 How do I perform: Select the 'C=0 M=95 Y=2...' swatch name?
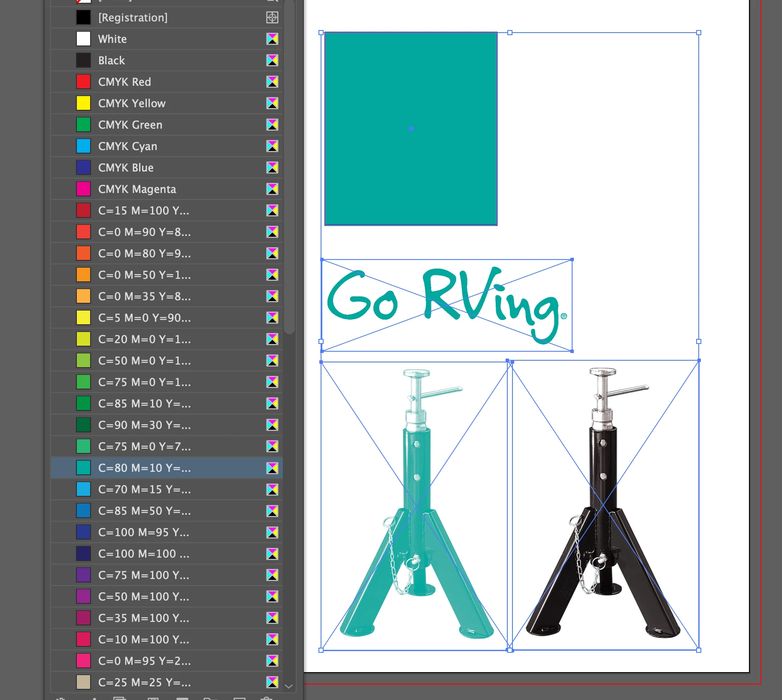(144, 661)
